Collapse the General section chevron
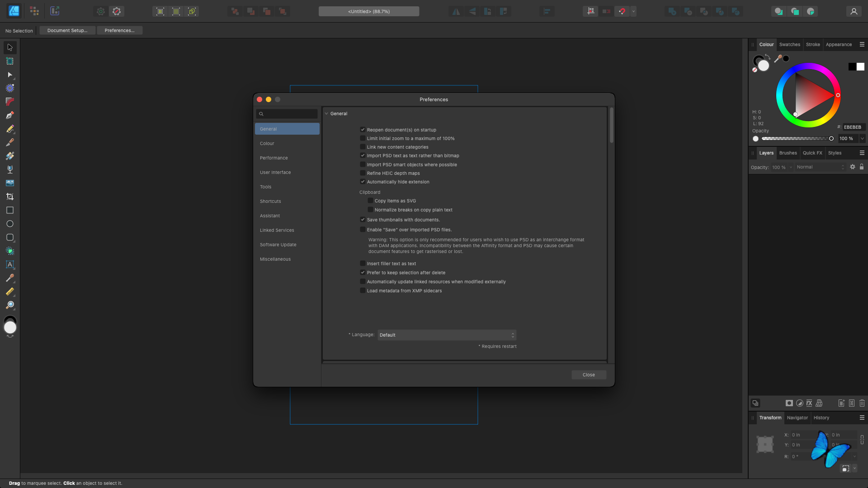The height and width of the screenshot is (488, 868). click(326, 114)
